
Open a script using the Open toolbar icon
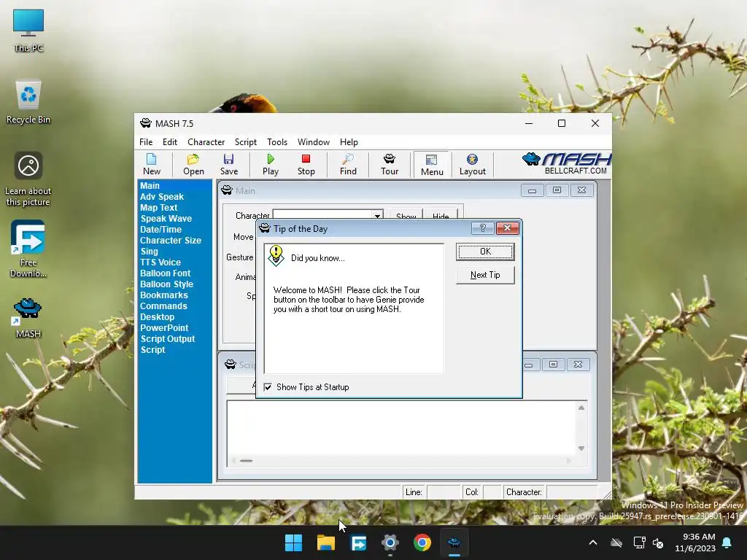point(193,165)
